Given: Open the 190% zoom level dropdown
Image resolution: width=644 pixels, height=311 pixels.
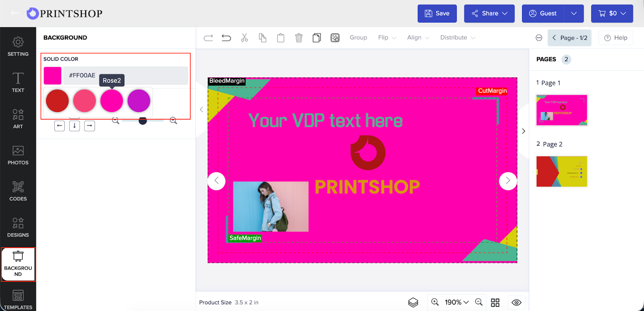Looking at the screenshot, I should 456,302.
